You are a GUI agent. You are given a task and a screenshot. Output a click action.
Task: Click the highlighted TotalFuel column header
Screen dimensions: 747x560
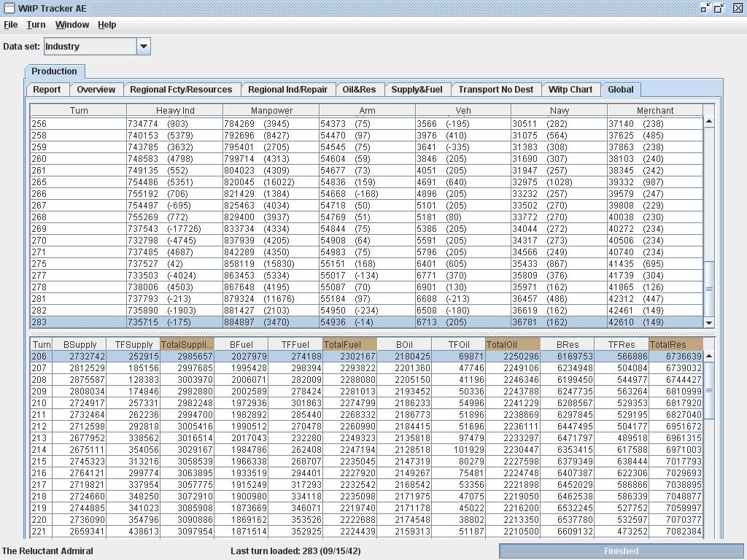coord(349,344)
